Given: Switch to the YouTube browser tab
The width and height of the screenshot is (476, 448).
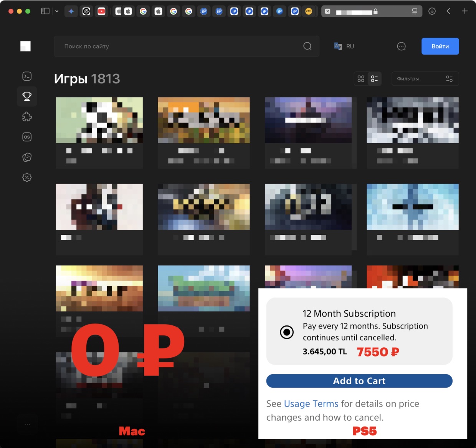Looking at the screenshot, I should (x=101, y=12).
